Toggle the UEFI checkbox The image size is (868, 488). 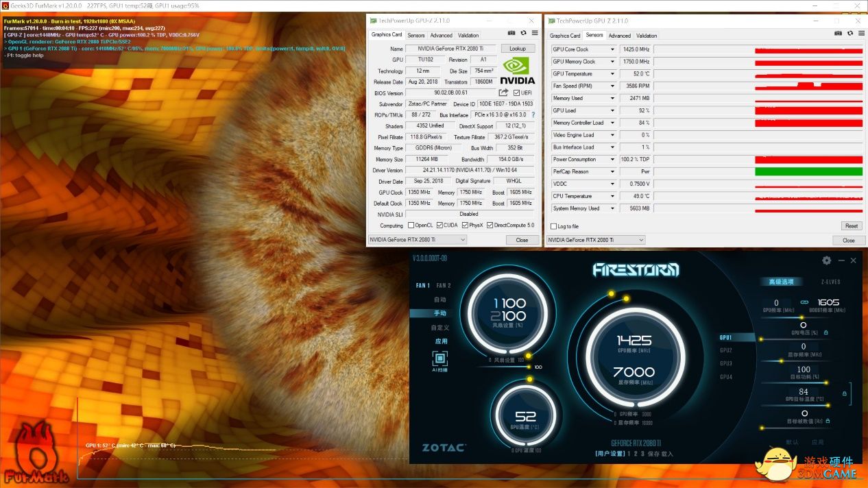pyautogui.click(x=516, y=93)
